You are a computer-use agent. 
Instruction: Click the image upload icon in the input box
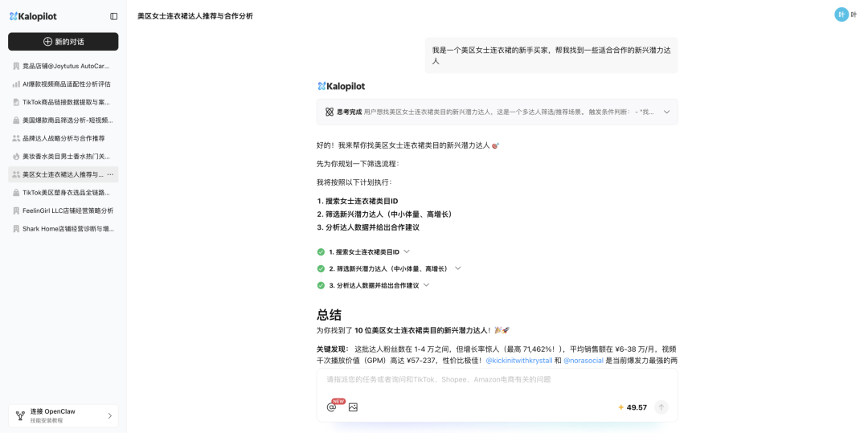(353, 407)
